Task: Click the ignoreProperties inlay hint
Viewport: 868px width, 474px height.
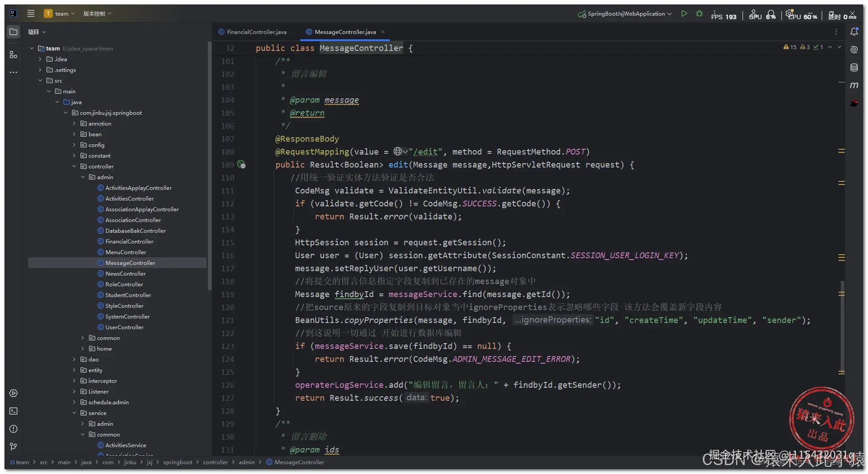Action: [x=552, y=320]
